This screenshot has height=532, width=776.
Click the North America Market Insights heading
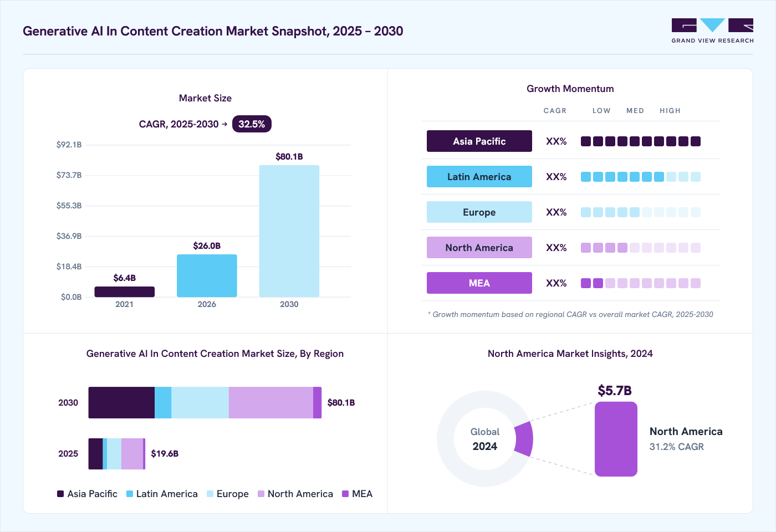[x=570, y=354]
